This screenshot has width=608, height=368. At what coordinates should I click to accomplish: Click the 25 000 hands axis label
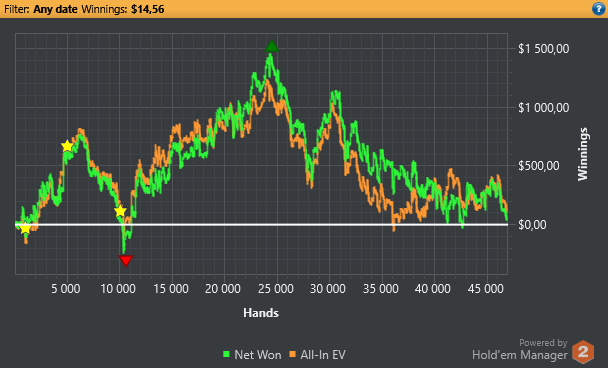point(276,289)
